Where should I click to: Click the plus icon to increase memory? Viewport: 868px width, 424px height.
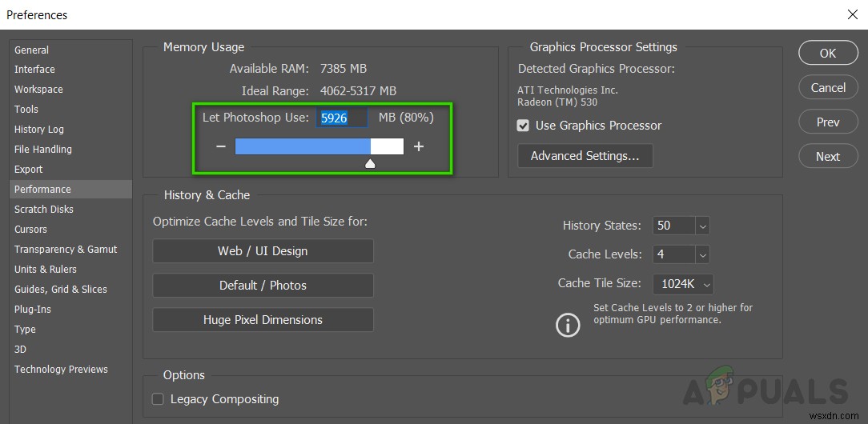point(418,146)
